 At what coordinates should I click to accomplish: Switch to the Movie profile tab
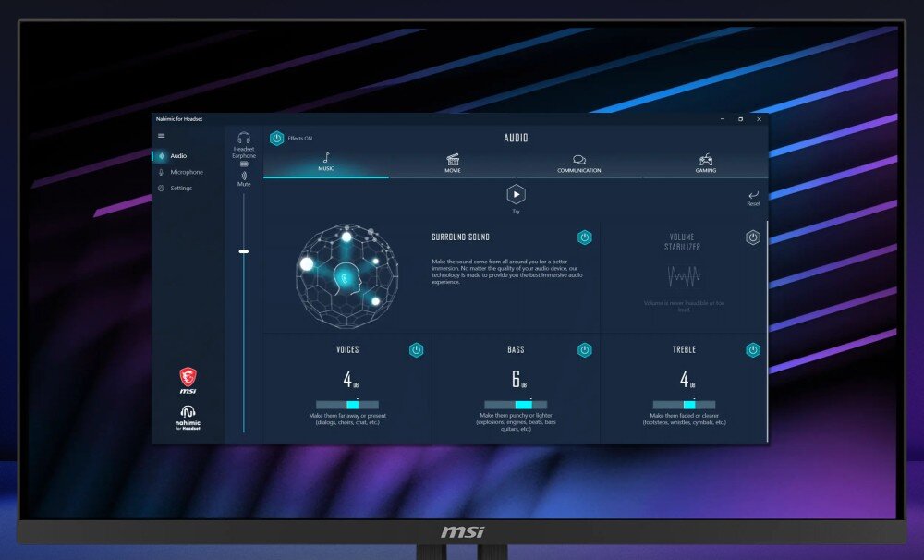(x=453, y=163)
